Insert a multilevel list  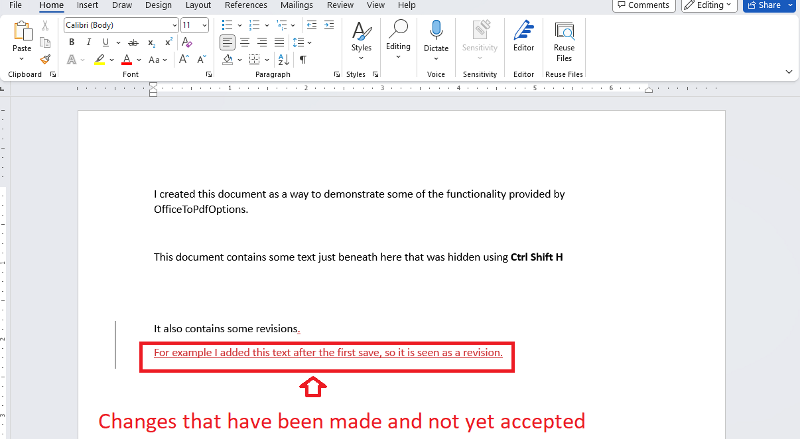tap(281, 25)
